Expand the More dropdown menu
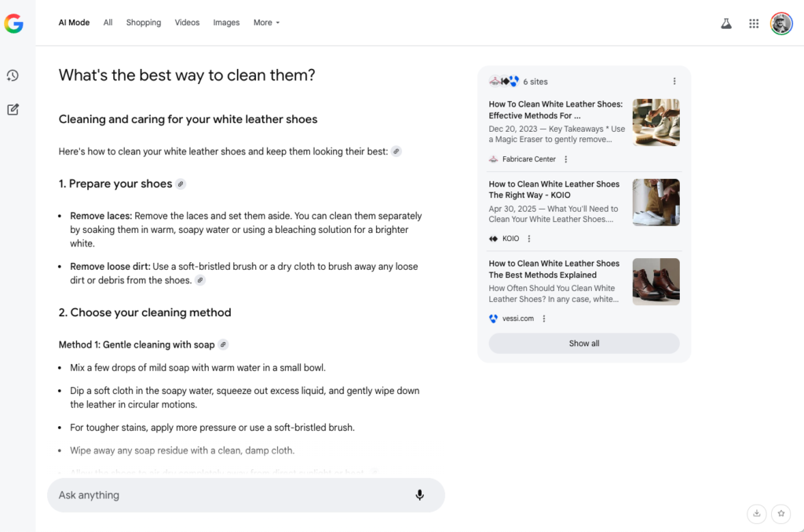The image size is (804, 532). (x=267, y=23)
